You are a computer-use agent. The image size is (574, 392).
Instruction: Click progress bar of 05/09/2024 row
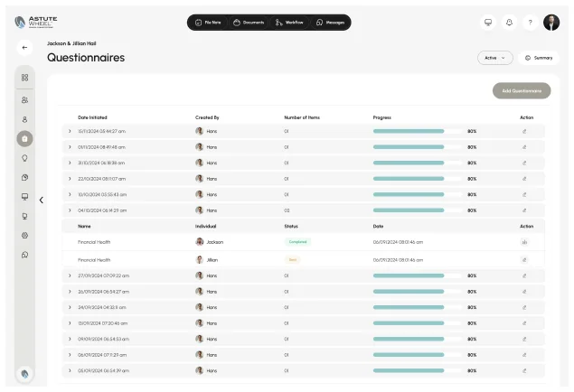pyautogui.click(x=418, y=370)
